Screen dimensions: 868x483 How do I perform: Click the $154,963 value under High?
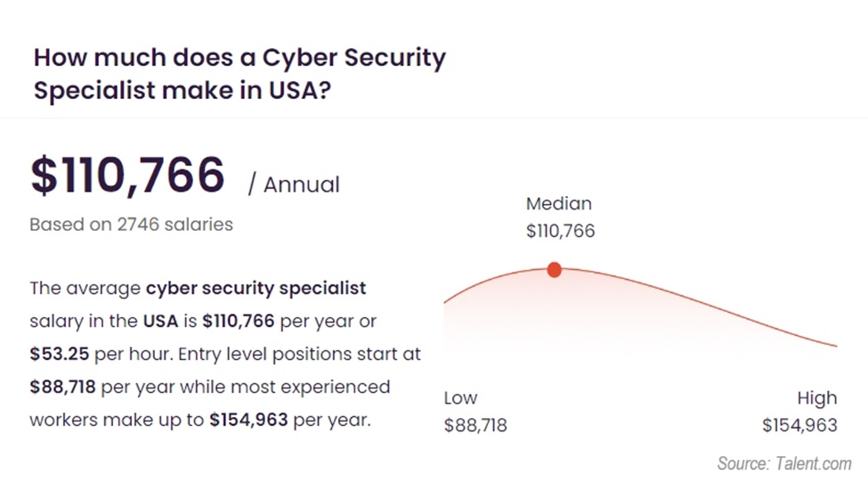tap(799, 426)
